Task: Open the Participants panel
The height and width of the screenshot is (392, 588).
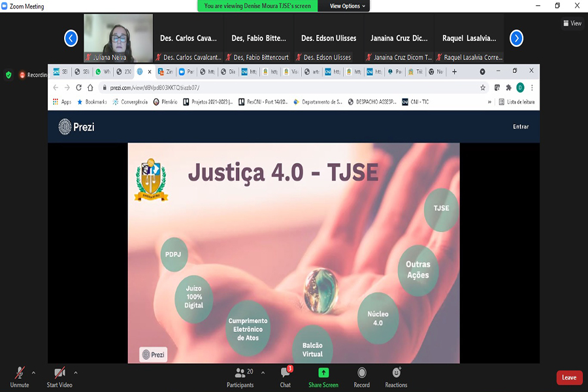Action: (x=240, y=377)
